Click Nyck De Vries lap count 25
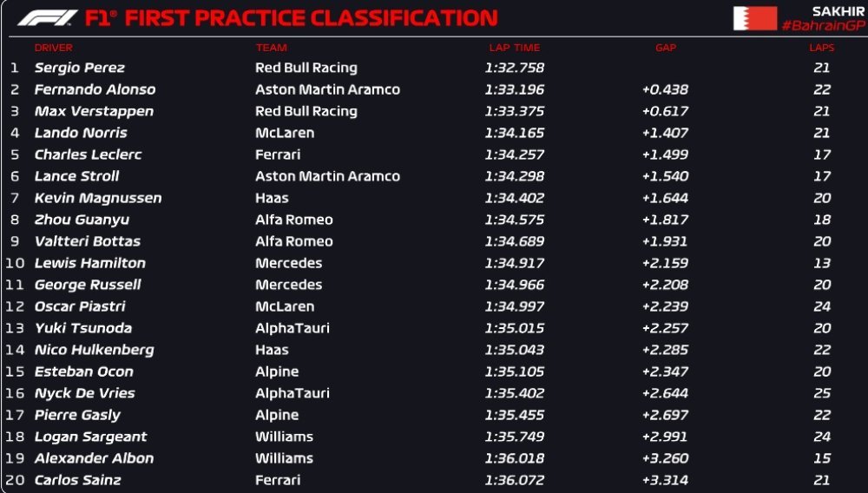The height and width of the screenshot is (493, 868). click(822, 393)
